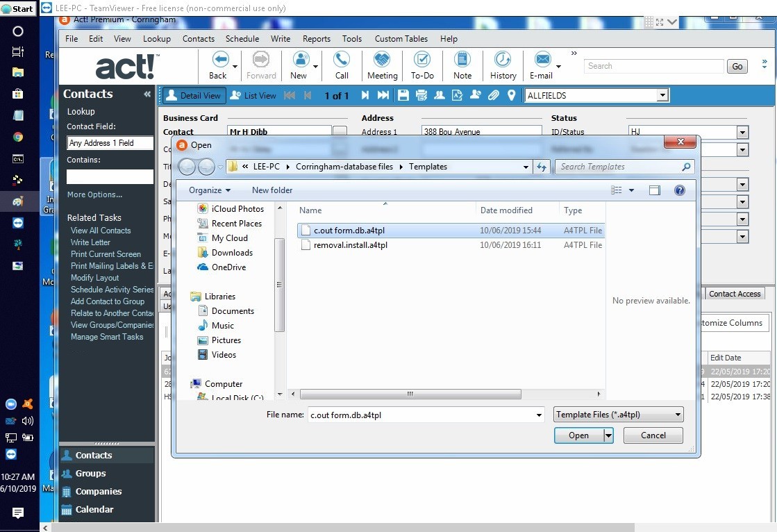
Task: Switch to Detail View
Action: point(194,96)
